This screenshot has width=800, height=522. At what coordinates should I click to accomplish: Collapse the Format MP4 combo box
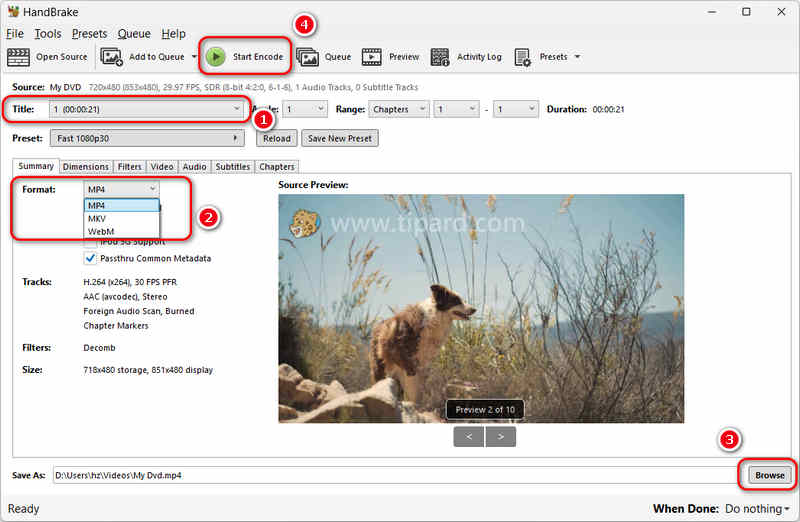pos(121,189)
